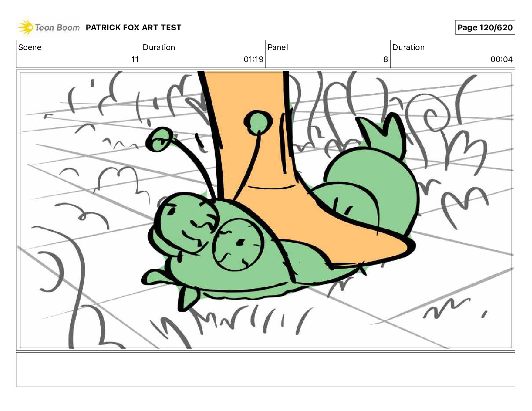
Task: Click the scene Duration 01:19 value
Action: (x=254, y=59)
